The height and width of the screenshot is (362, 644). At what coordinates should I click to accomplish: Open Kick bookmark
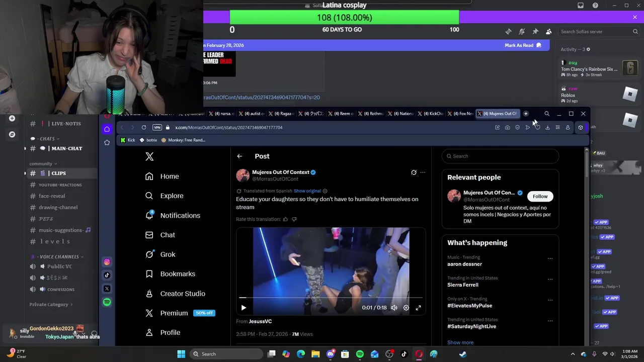(x=128, y=140)
